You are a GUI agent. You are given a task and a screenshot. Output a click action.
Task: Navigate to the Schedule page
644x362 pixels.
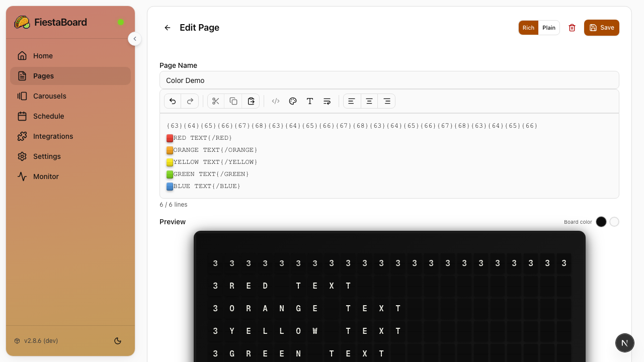coord(48,116)
